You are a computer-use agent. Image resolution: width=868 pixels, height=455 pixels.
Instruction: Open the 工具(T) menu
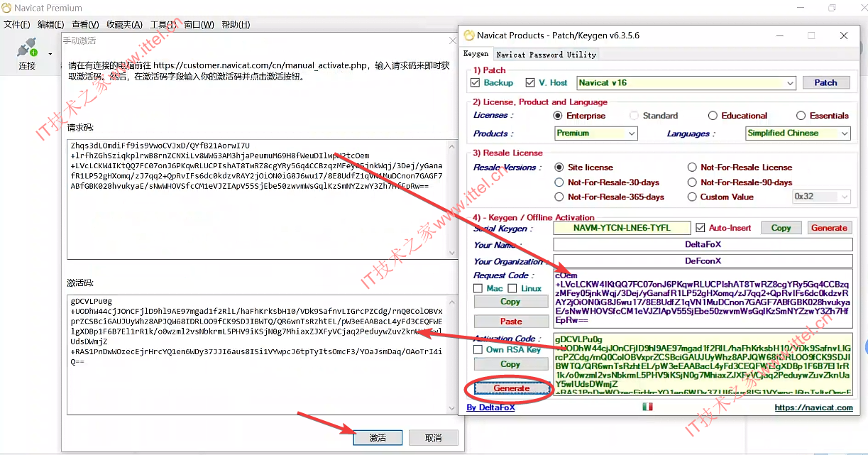[x=163, y=24]
